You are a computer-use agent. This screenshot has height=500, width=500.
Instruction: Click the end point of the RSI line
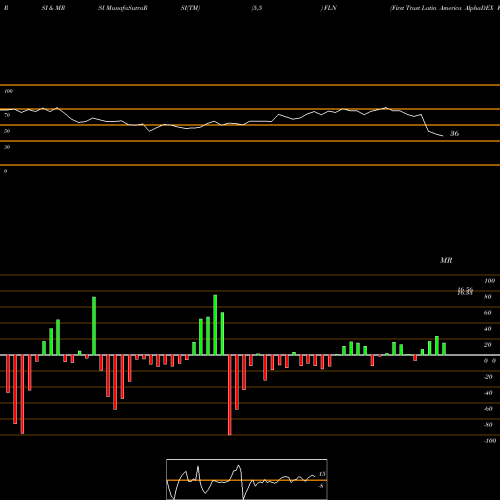pos(443,136)
